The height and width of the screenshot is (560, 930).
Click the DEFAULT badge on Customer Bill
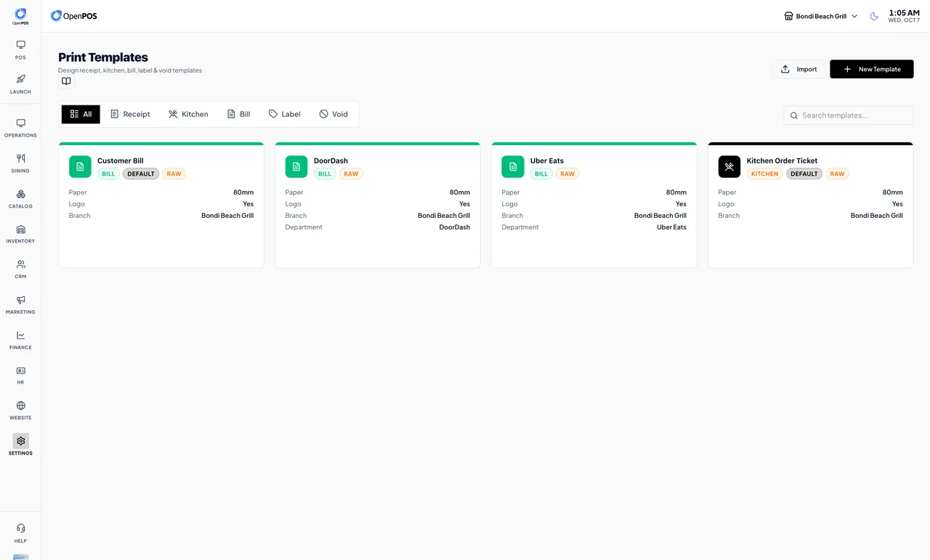tap(141, 174)
